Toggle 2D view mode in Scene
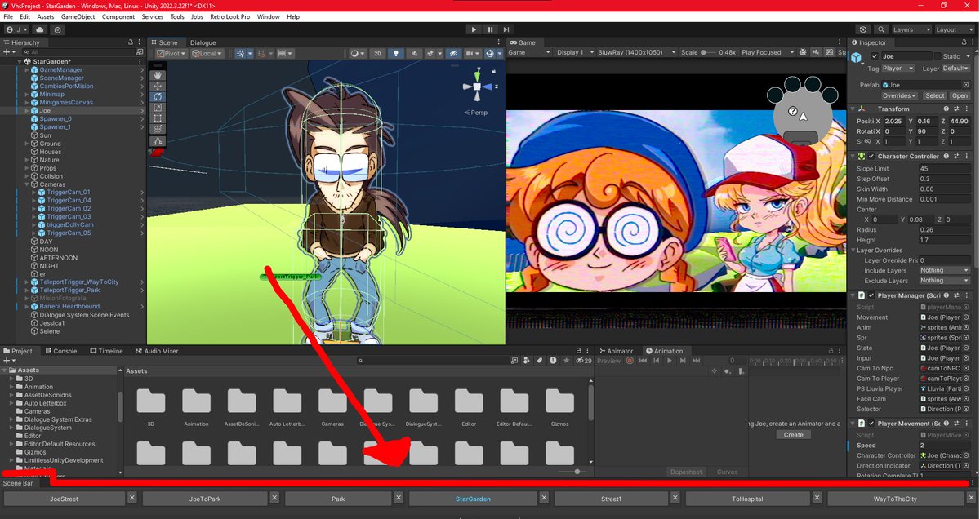980x519 pixels. (x=377, y=53)
